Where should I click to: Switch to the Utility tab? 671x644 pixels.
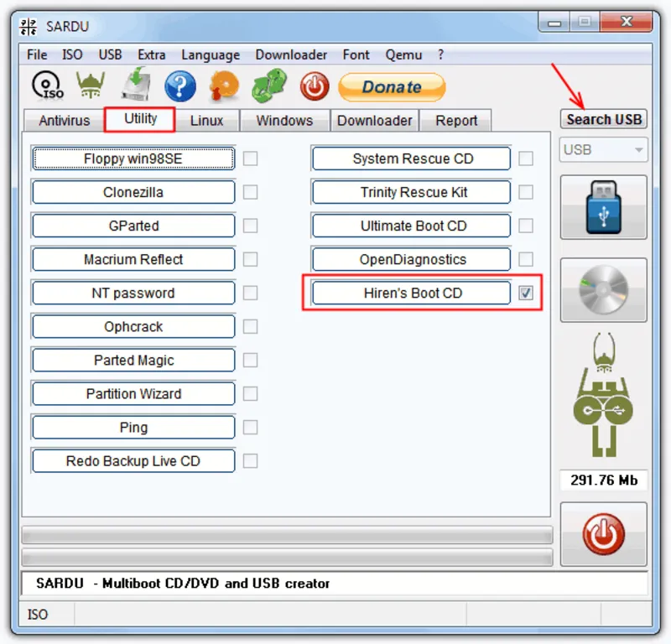[140, 118]
